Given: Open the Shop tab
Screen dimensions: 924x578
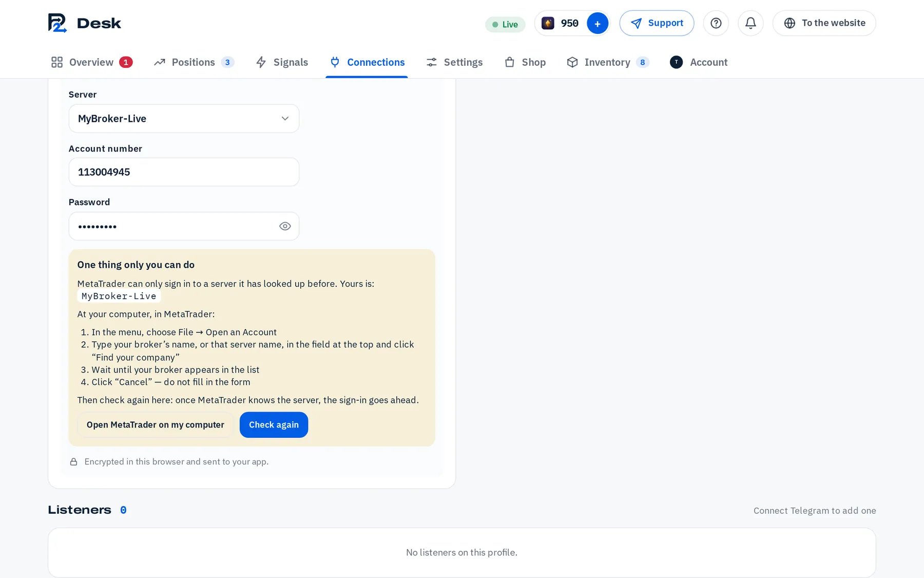Looking at the screenshot, I should coord(525,62).
